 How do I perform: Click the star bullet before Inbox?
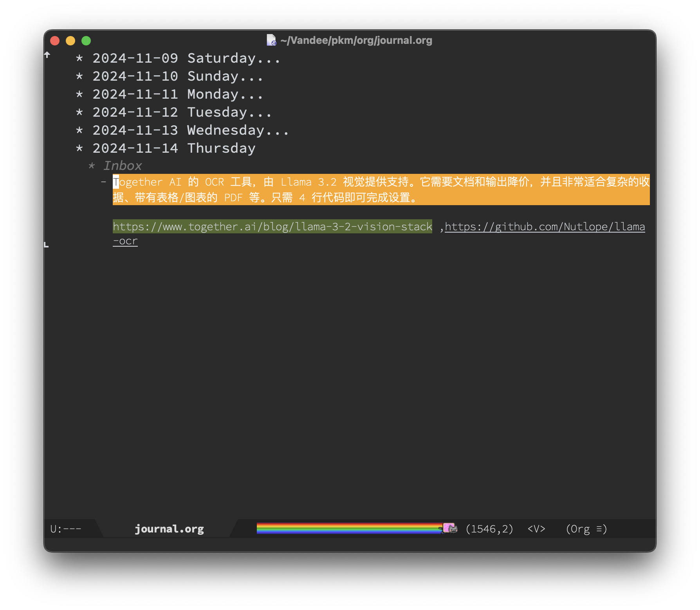point(92,166)
